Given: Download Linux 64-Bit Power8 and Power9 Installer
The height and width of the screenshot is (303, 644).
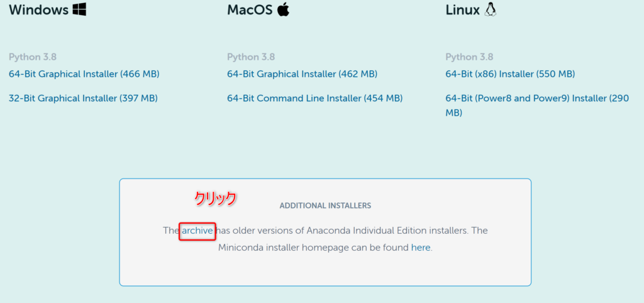Looking at the screenshot, I should click(x=537, y=106).
